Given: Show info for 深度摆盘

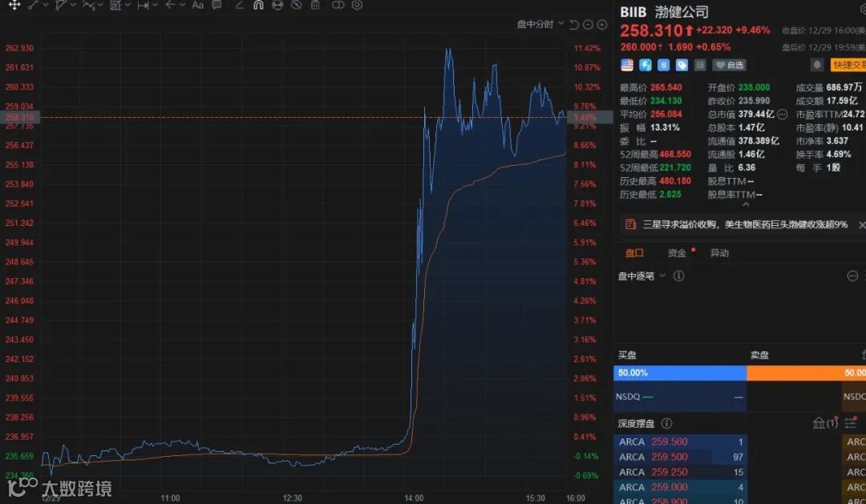Looking at the screenshot, I should point(666,423).
